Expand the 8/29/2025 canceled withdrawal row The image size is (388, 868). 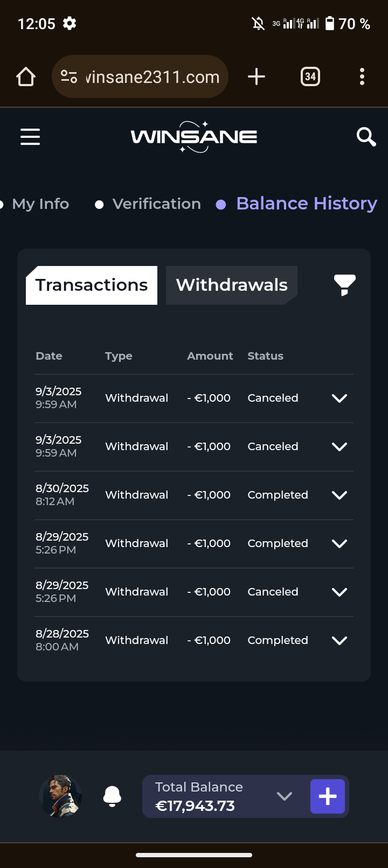pyautogui.click(x=339, y=592)
